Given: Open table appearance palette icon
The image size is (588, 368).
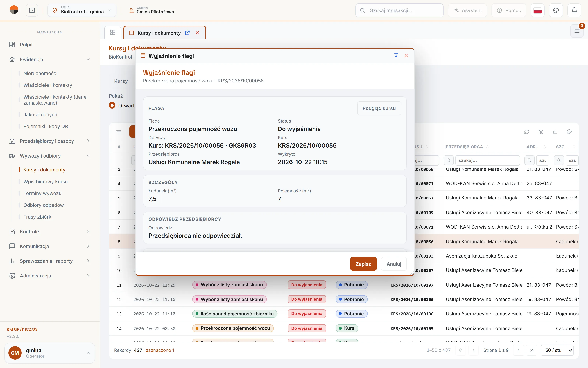Looking at the screenshot, I should point(569,132).
